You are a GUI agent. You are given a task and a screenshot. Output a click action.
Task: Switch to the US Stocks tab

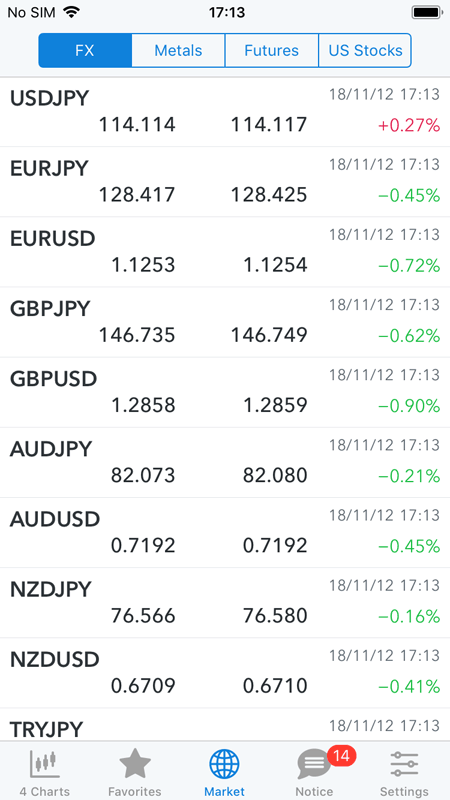point(365,51)
